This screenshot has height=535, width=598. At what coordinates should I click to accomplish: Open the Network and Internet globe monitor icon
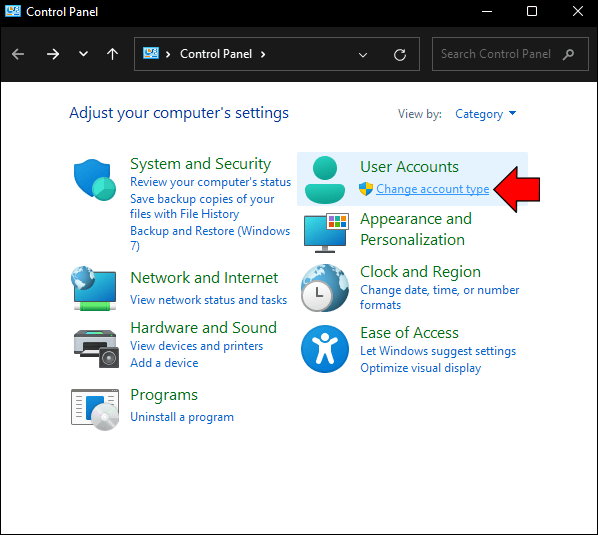coord(94,288)
